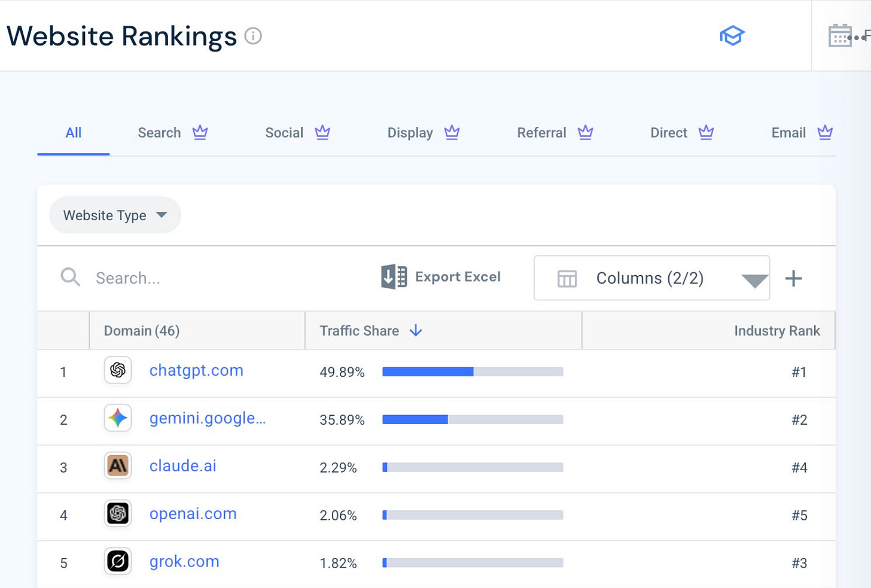This screenshot has width=871, height=588.
Task: Open the Website Type dropdown
Action: tap(115, 215)
